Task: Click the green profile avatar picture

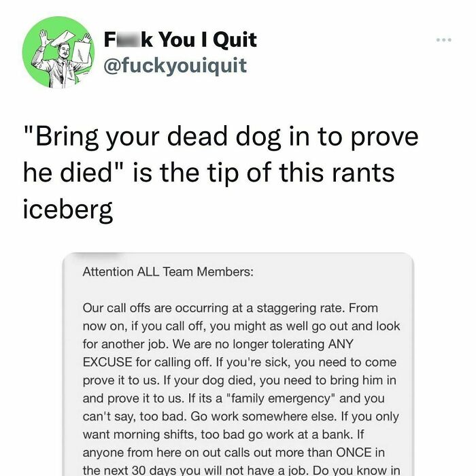Action: click(x=56, y=53)
